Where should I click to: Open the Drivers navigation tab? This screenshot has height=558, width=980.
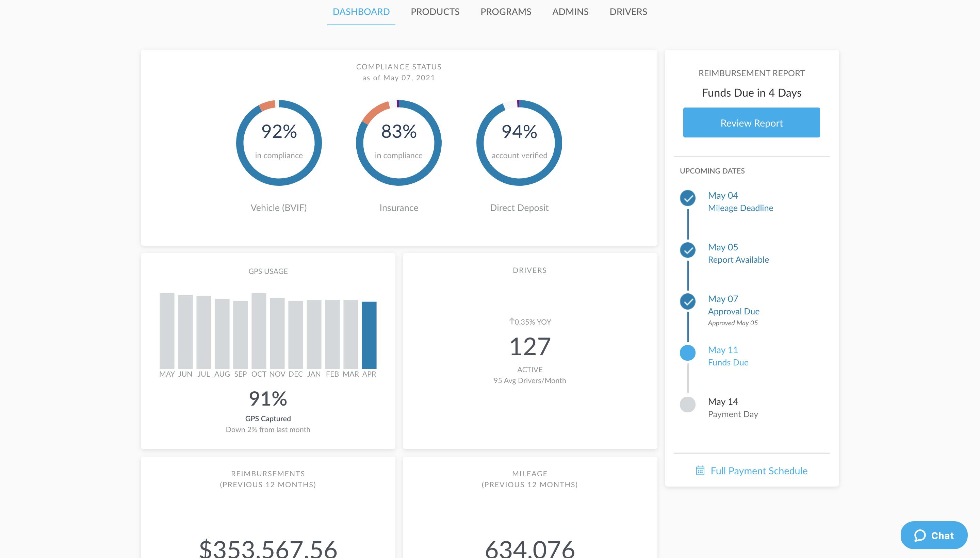(628, 12)
